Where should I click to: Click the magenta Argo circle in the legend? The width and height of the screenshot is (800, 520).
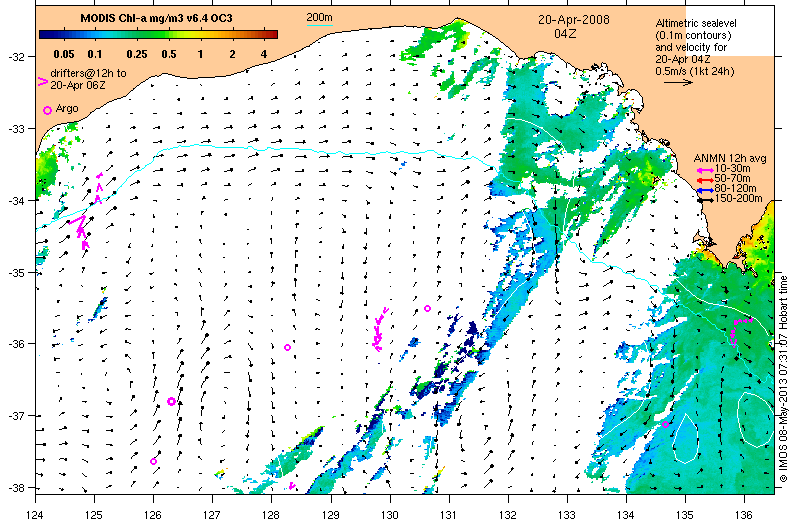pos(47,110)
